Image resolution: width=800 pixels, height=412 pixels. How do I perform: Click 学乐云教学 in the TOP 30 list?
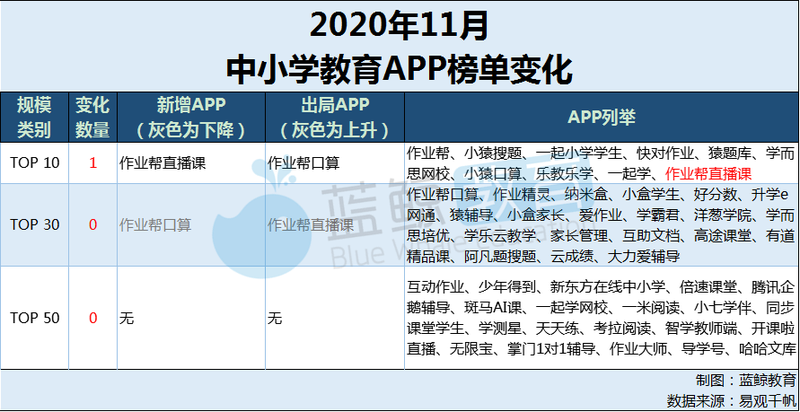(x=500, y=236)
